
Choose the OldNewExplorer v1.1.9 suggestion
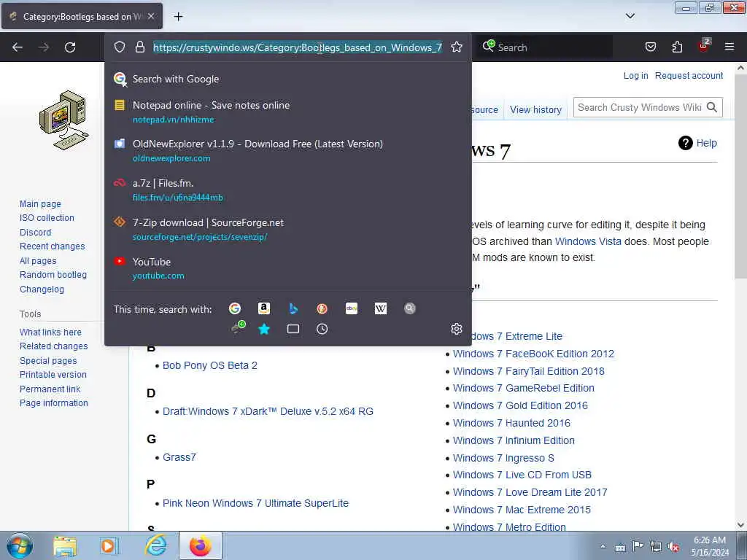pyautogui.click(x=287, y=151)
